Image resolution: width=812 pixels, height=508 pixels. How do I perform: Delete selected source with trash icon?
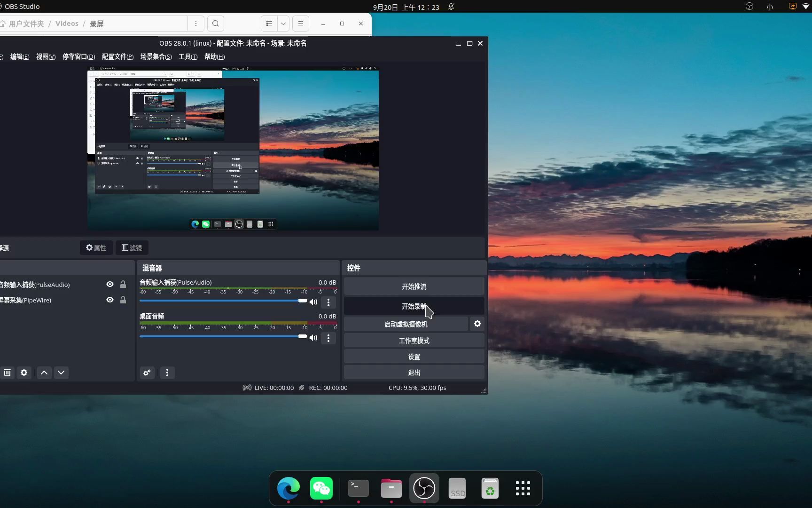pyautogui.click(x=7, y=373)
